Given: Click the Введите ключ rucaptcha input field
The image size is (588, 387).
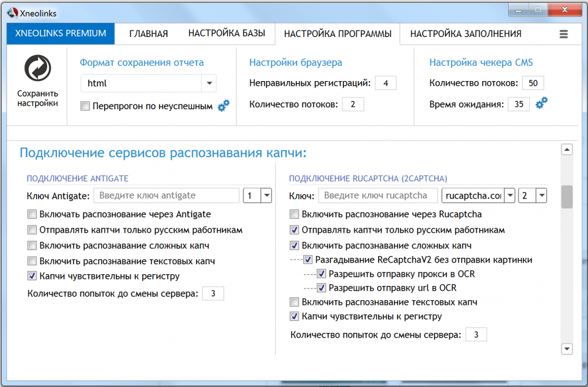Looking at the screenshot, I should click(x=378, y=195).
